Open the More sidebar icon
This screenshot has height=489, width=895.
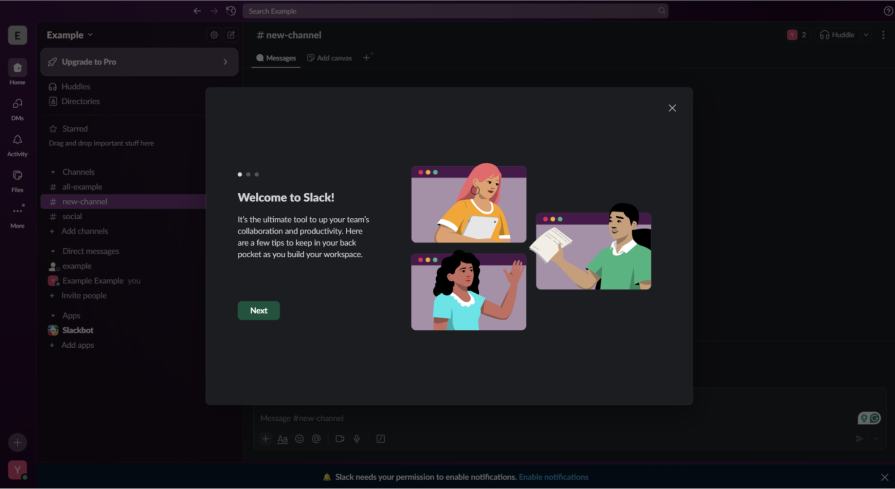[x=17, y=216]
